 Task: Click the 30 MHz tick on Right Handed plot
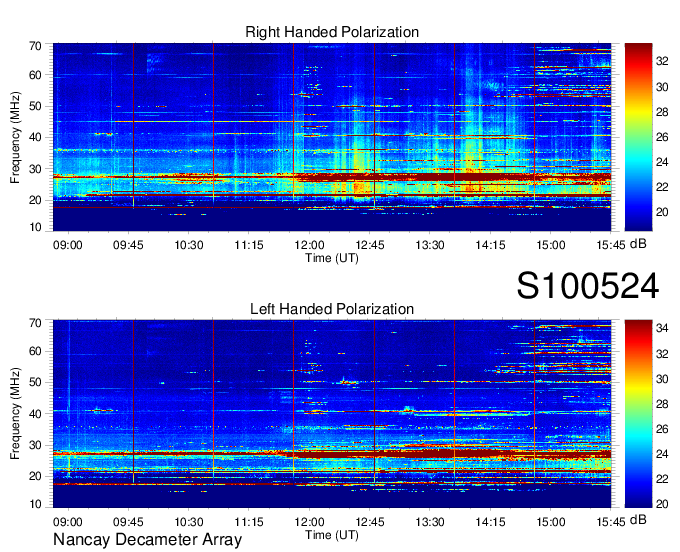35,169
